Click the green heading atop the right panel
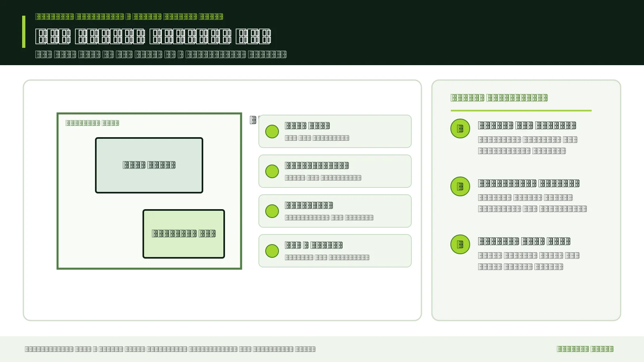Viewport: 644px width, 362px height. (x=499, y=98)
